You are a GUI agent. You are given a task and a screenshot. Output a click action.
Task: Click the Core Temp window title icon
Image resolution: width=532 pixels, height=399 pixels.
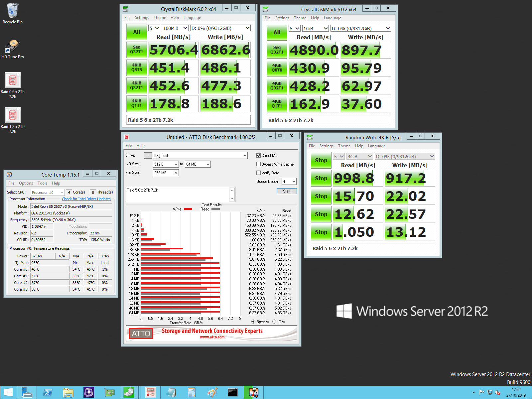[x=9, y=174]
